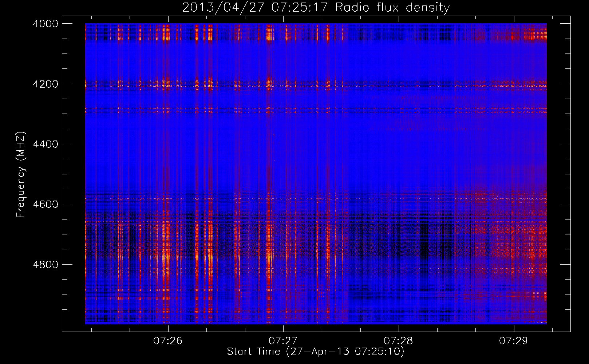This screenshot has height=364, width=589.
Task: Click the 07:29 time tick label
Action: tap(514, 341)
